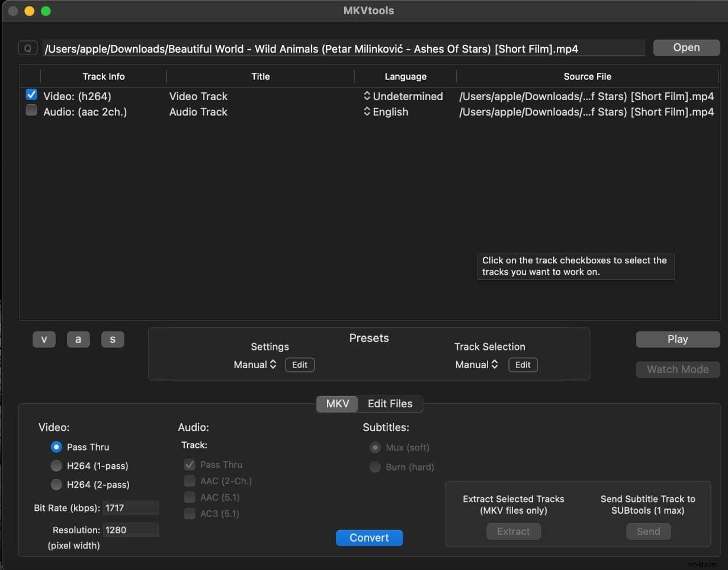Select the s subtitle track filter icon
728x570 pixels.
(112, 339)
